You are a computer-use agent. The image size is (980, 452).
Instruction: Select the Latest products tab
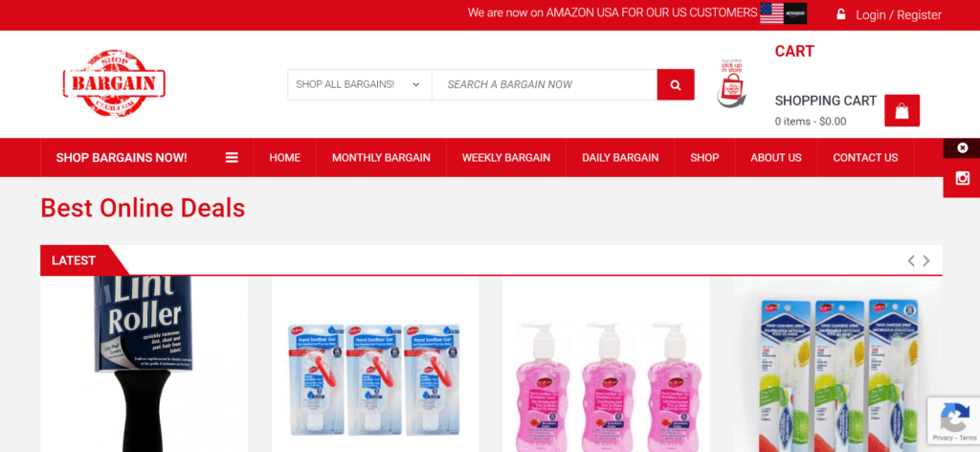(74, 260)
